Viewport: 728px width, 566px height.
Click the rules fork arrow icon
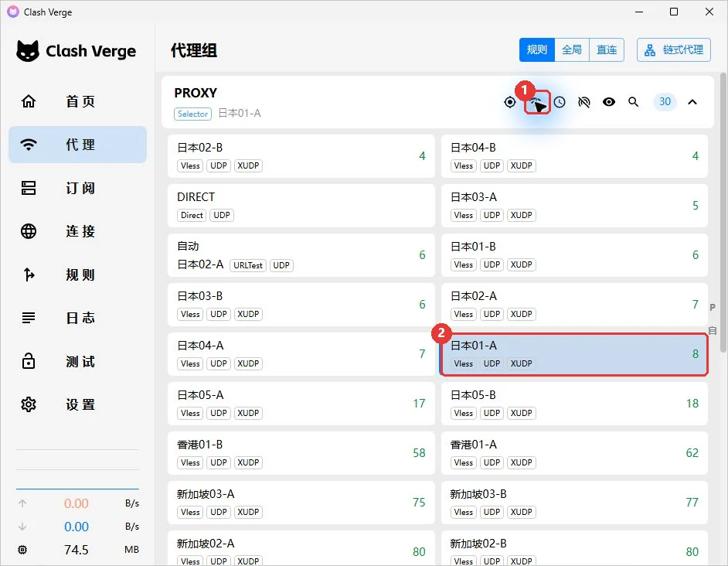29,274
